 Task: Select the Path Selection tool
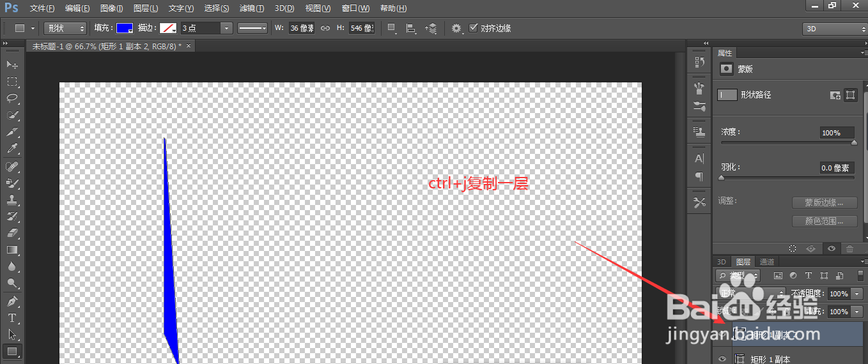tap(12, 334)
